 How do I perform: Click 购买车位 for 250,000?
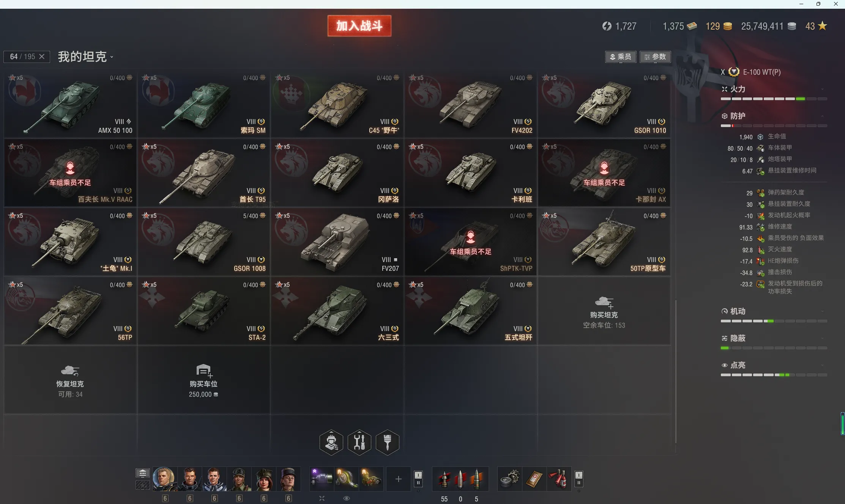tap(203, 380)
